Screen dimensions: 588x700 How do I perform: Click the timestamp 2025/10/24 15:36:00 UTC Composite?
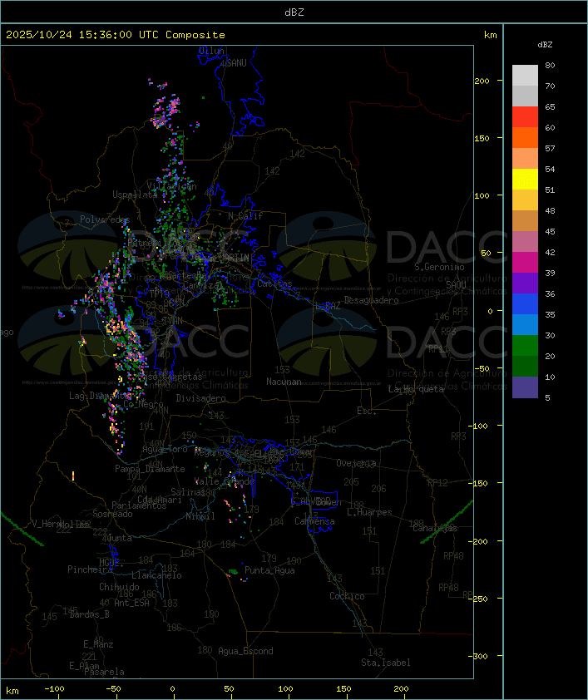[x=116, y=35]
